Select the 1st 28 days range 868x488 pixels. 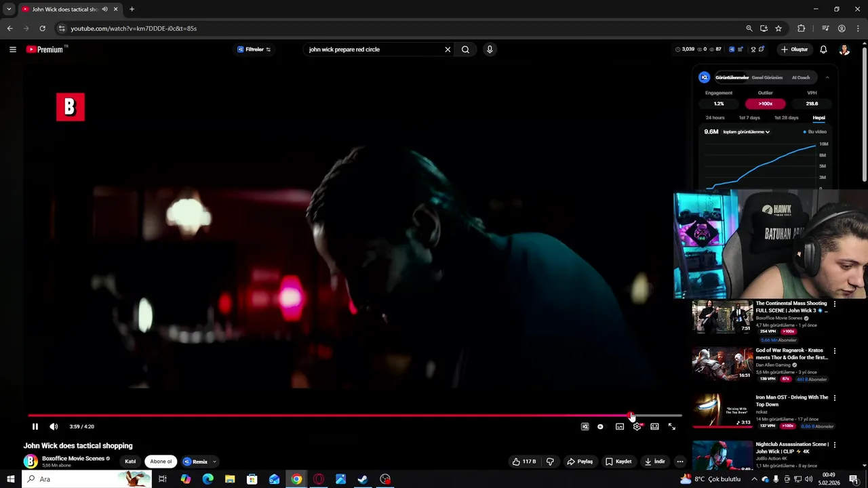[x=787, y=118]
